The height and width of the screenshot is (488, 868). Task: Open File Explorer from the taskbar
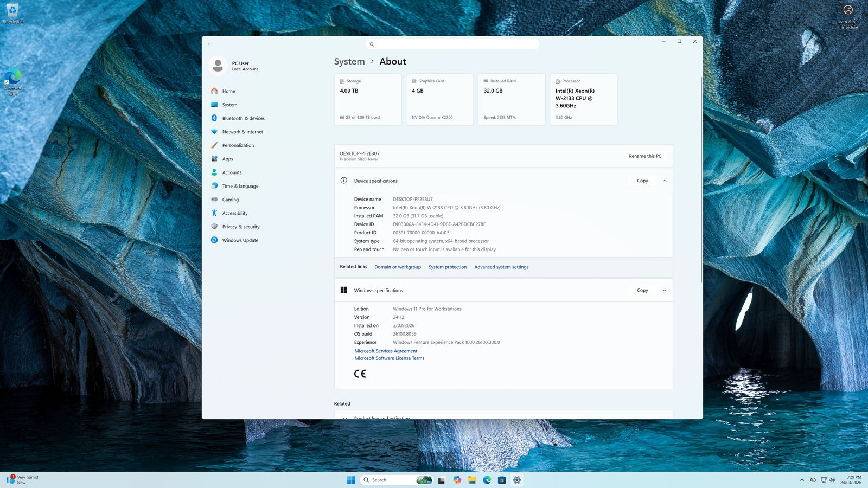[x=472, y=480]
